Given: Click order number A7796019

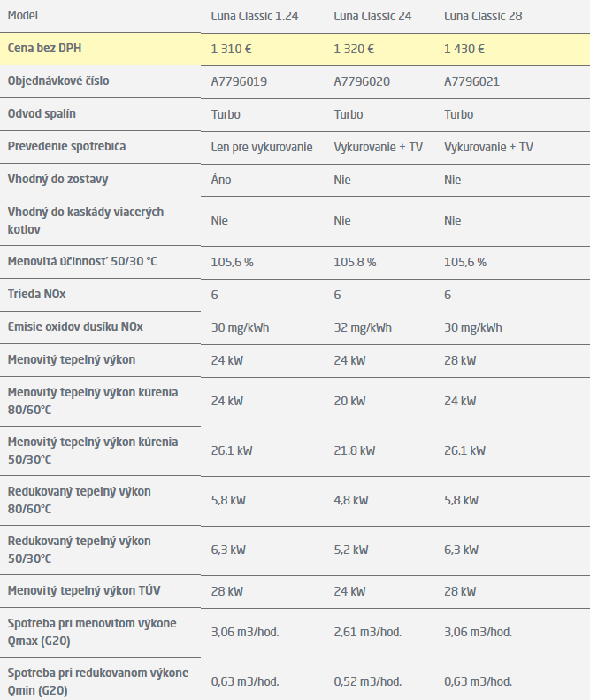Looking at the screenshot, I should tap(239, 81).
